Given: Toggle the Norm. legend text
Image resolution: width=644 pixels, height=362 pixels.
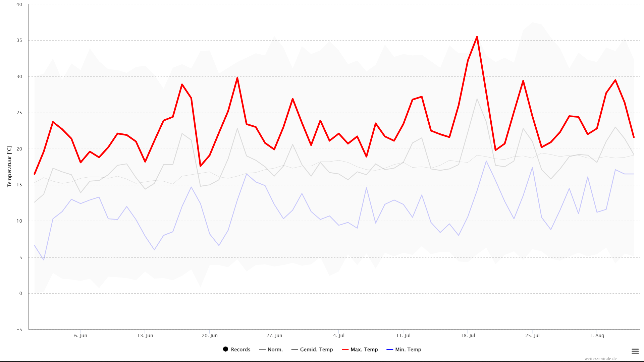Looking at the screenshot, I should pyautogui.click(x=275, y=350).
